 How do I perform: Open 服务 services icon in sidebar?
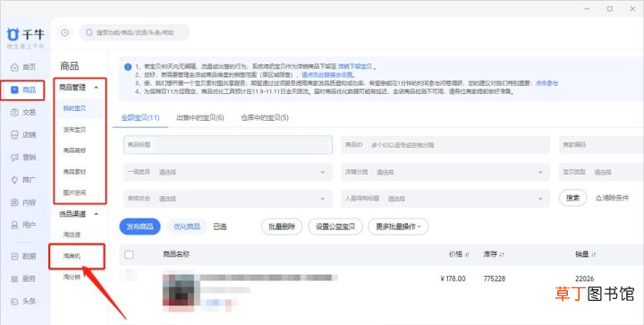[14, 278]
